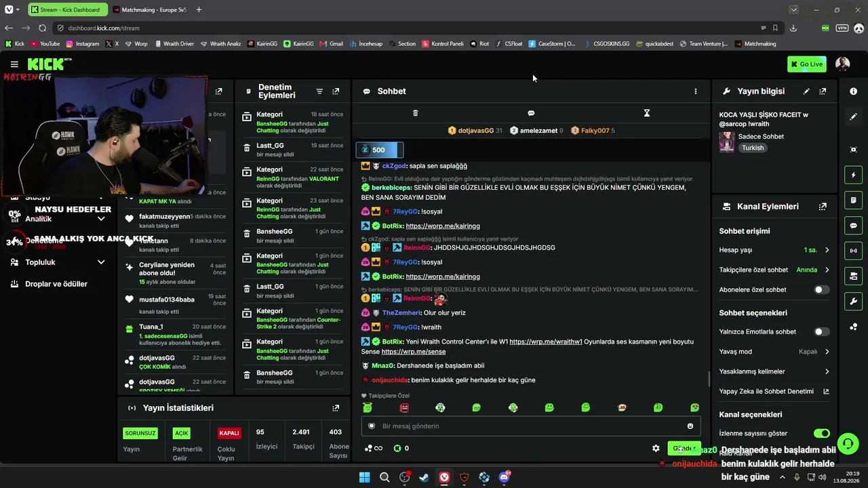Click the Go Live button
The height and width of the screenshot is (488, 868).
[806, 64]
